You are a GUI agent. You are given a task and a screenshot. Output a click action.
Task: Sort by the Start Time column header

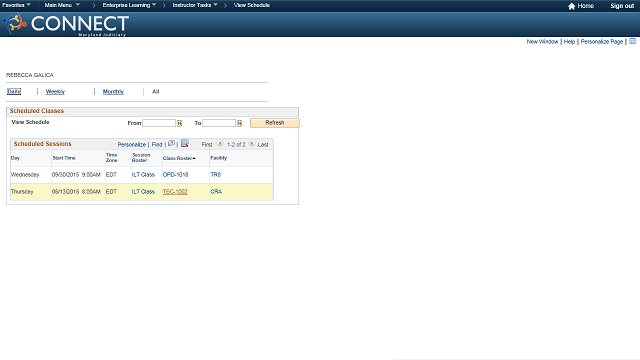pyautogui.click(x=64, y=158)
